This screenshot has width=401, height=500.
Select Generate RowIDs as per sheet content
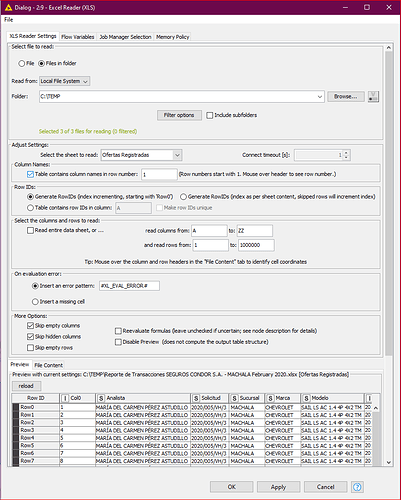183,197
